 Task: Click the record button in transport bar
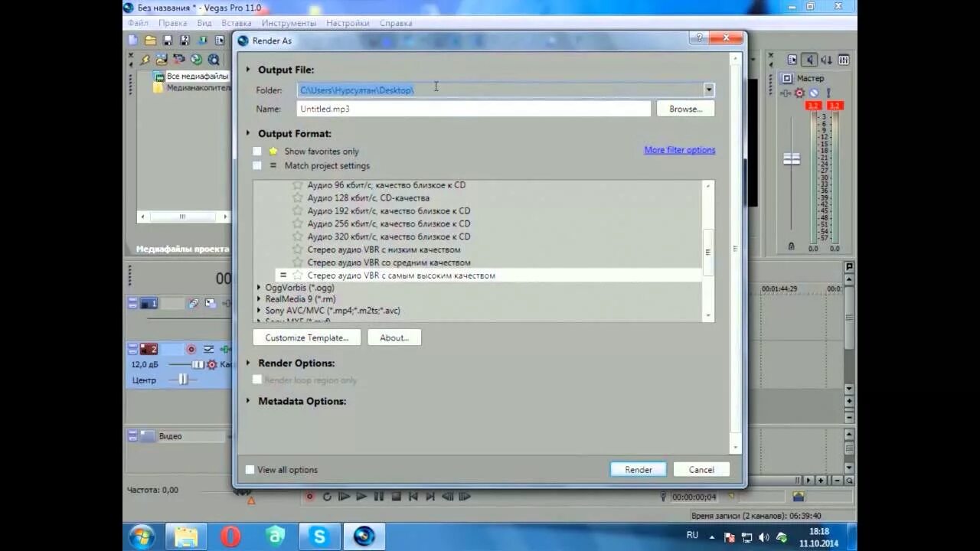[310, 497]
